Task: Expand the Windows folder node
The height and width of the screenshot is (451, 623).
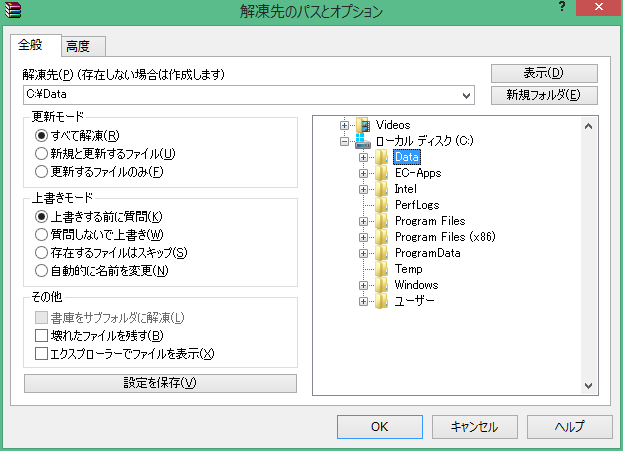Action: tap(363, 285)
